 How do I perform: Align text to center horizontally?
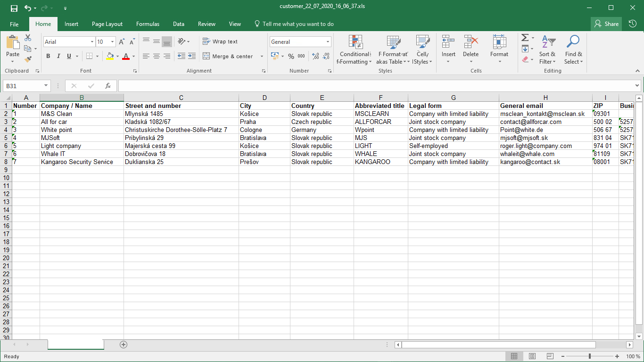click(157, 56)
